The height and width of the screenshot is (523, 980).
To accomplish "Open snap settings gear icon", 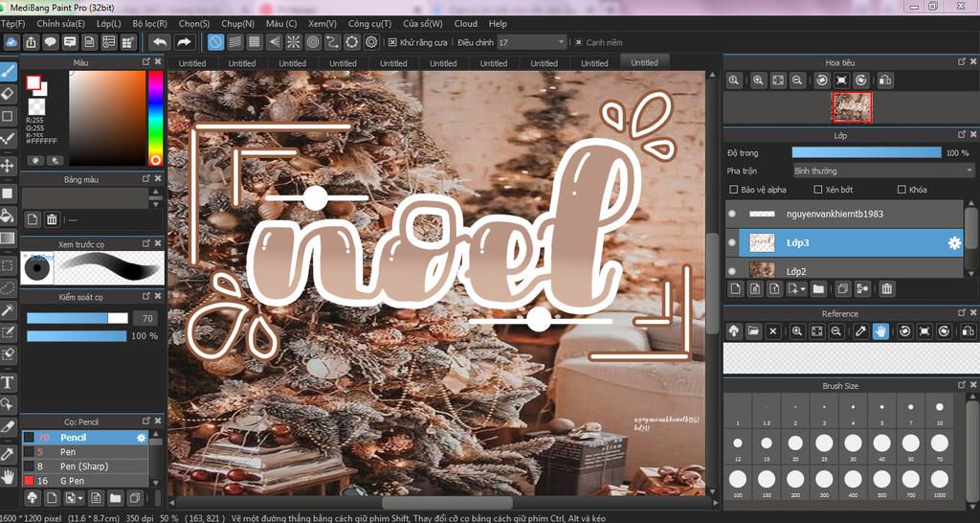I will [371, 42].
